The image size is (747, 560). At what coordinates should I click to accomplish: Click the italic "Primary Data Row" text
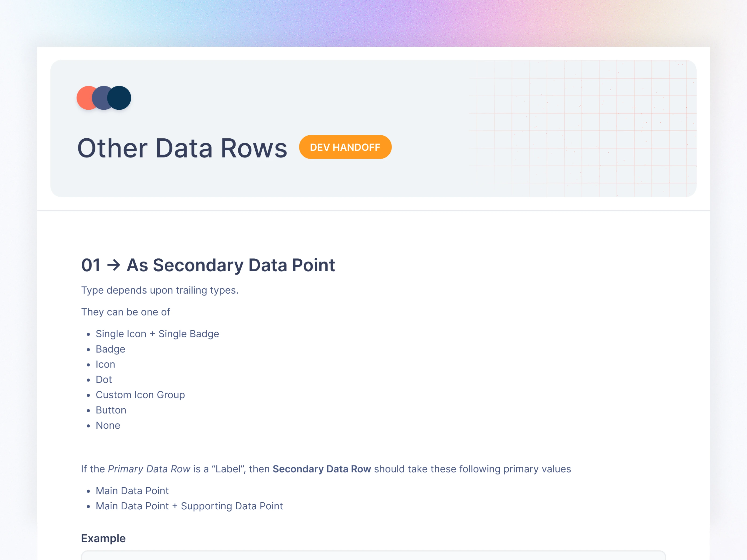(149, 469)
